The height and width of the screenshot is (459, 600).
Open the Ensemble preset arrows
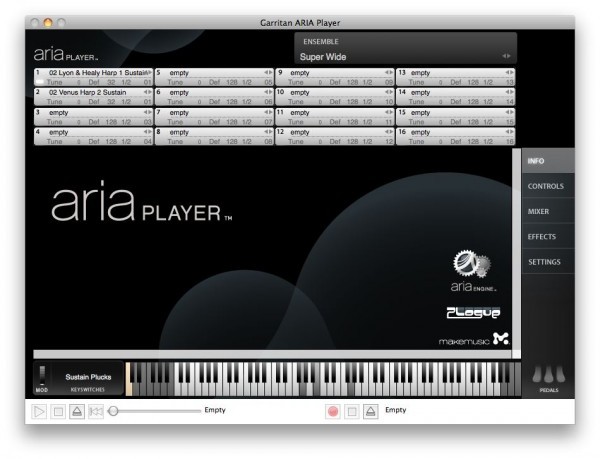506,56
